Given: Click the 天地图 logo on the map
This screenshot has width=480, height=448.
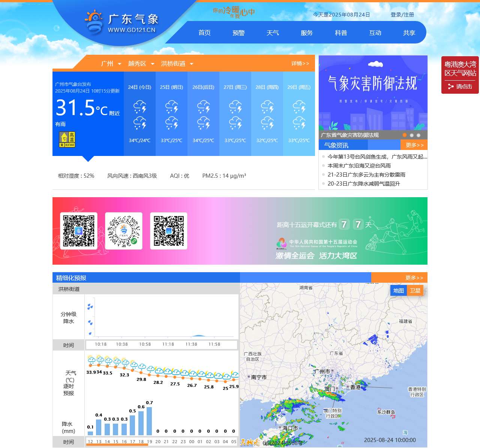Looking at the screenshot, I should click(x=250, y=442).
